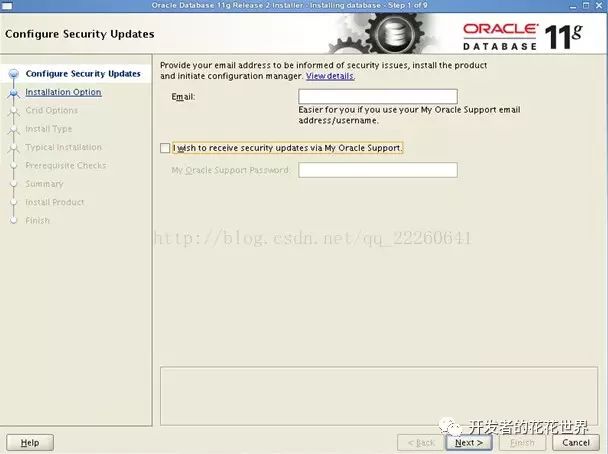The height and width of the screenshot is (454, 608).
Task: Click the disabled Finish button
Action: click(x=522, y=442)
